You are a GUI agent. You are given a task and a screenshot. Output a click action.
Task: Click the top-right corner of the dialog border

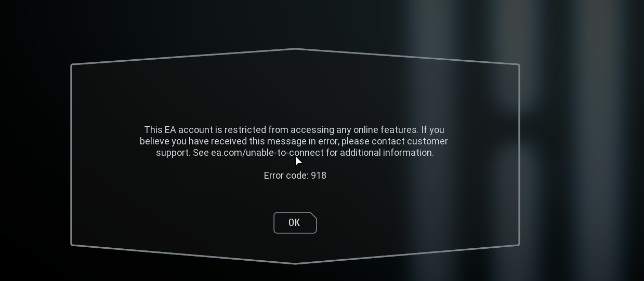(518, 65)
